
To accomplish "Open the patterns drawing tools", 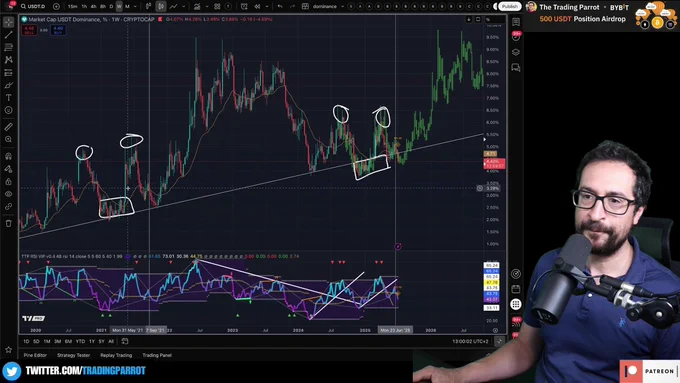I will pyautogui.click(x=9, y=60).
